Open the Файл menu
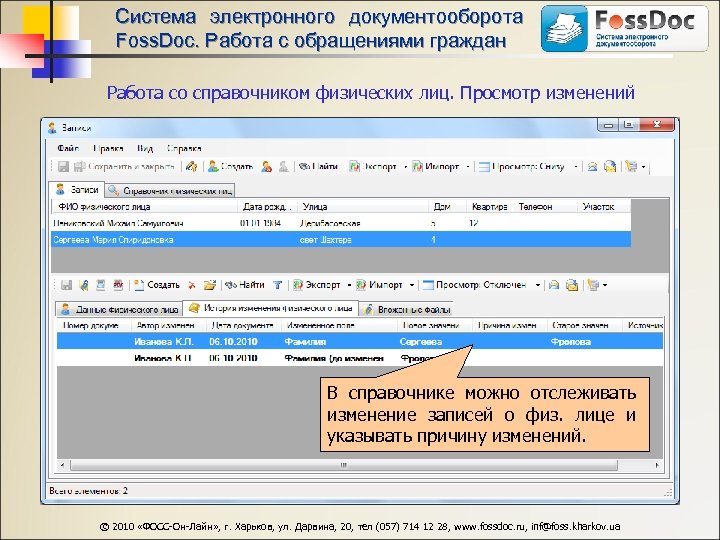Screen dimensions: 720x540 (x=68, y=148)
